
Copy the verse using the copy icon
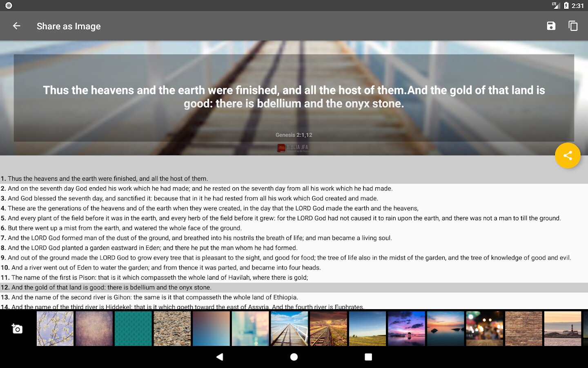tap(573, 26)
